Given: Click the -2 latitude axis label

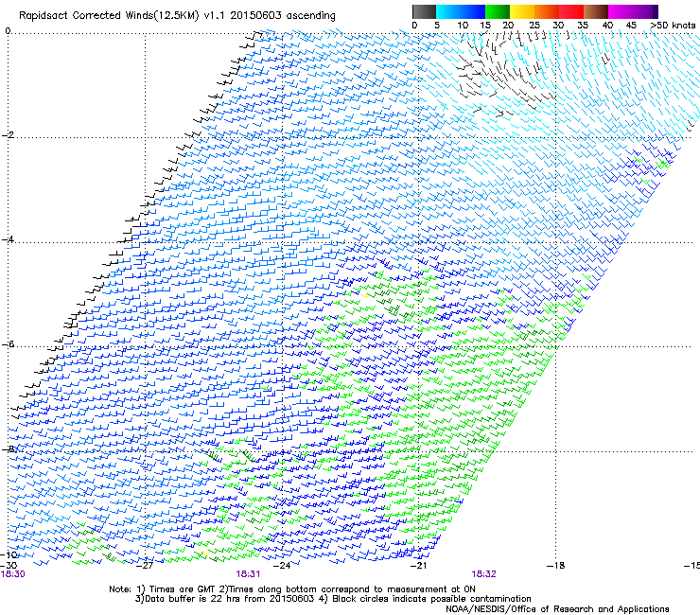Looking at the screenshot, I should click(x=8, y=135).
